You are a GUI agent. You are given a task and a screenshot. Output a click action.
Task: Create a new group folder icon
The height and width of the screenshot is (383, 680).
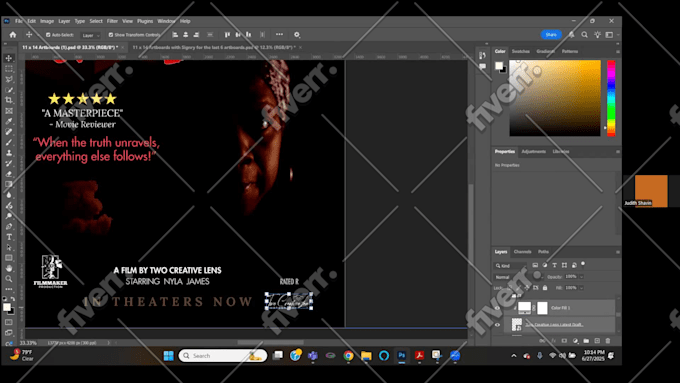coord(586,341)
